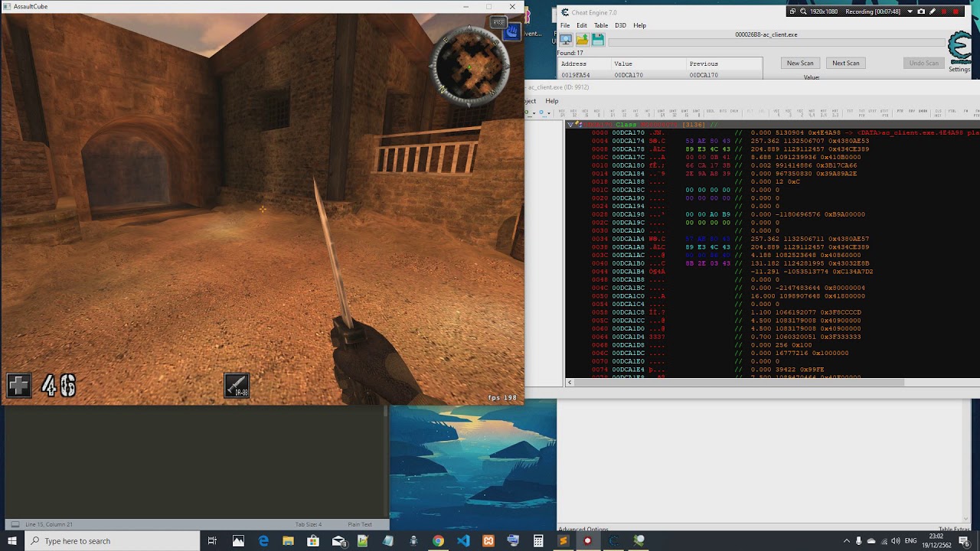This screenshot has width=980, height=551.
Task: Click the open file folder icon in Cheat Engine
Action: click(582, 40)
